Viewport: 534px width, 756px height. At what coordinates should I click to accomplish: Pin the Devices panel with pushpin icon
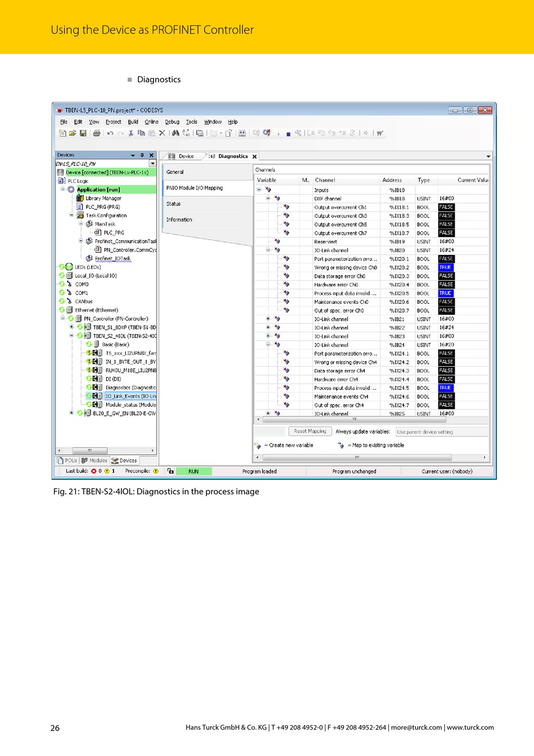[142, 155]
